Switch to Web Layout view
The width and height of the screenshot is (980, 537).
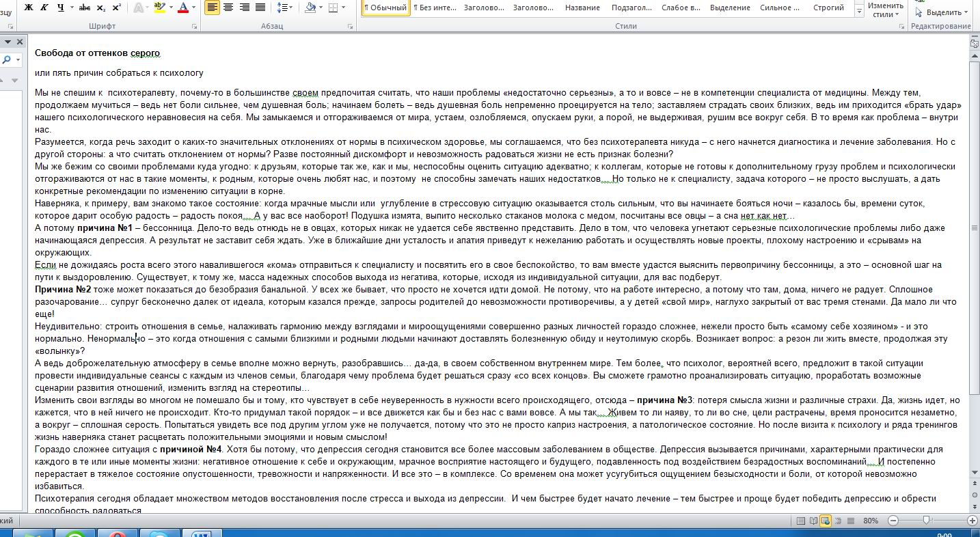[x=825, y=521]
